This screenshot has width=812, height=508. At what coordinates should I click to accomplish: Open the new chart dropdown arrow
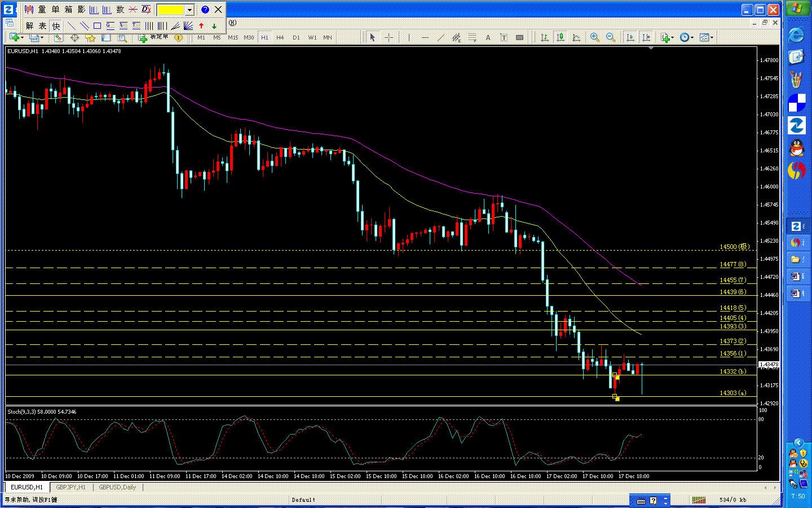(22, 38)
